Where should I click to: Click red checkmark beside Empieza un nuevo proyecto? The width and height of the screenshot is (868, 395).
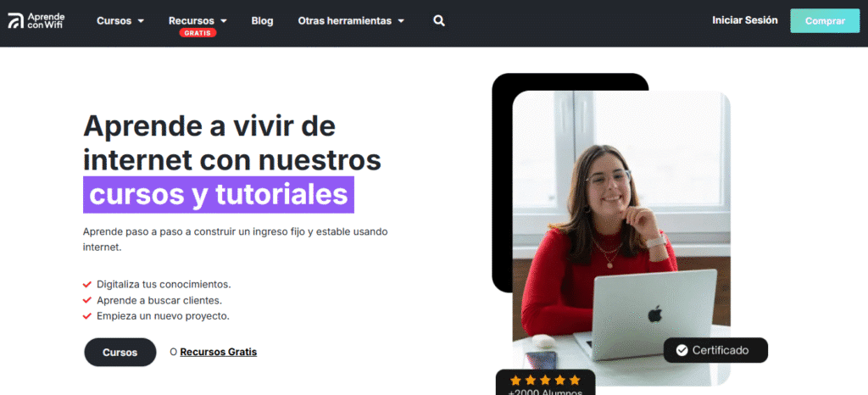(x=87, y=316)
